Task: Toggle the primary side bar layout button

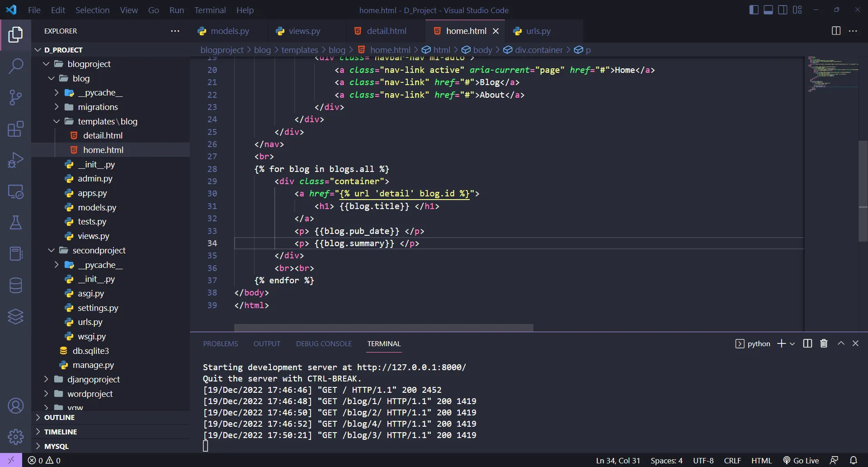Action: 754,10
